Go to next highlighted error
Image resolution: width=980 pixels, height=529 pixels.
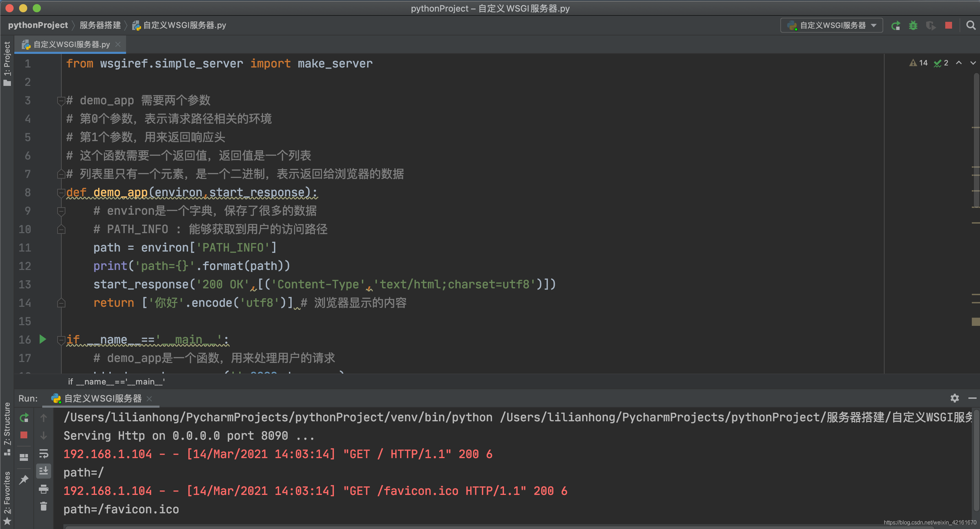pyautogui.click(x=973, y=63)
